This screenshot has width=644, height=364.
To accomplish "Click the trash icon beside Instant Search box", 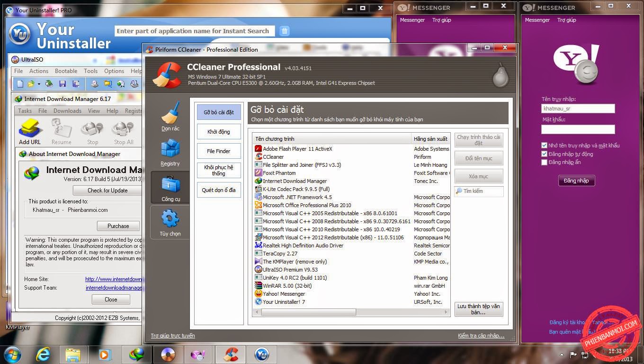I will tap(284, 30).
